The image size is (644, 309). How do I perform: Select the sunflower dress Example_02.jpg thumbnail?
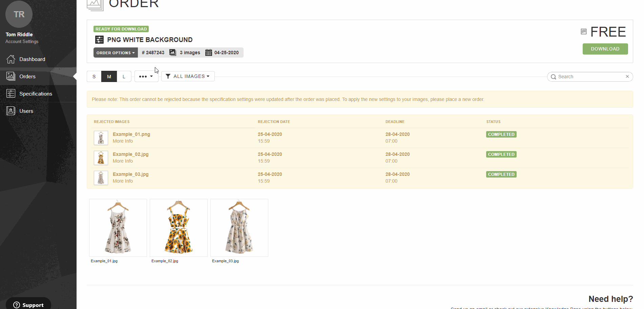point(179,228)
